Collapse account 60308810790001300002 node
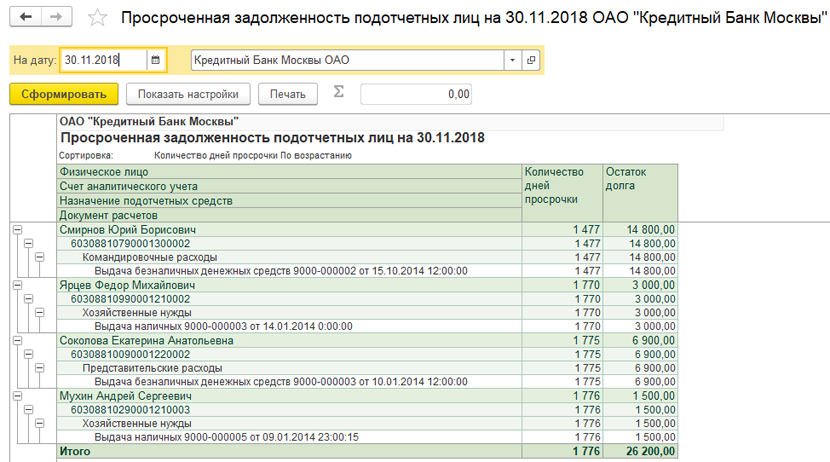Screen dimensions: 830x462 [28, 243]
